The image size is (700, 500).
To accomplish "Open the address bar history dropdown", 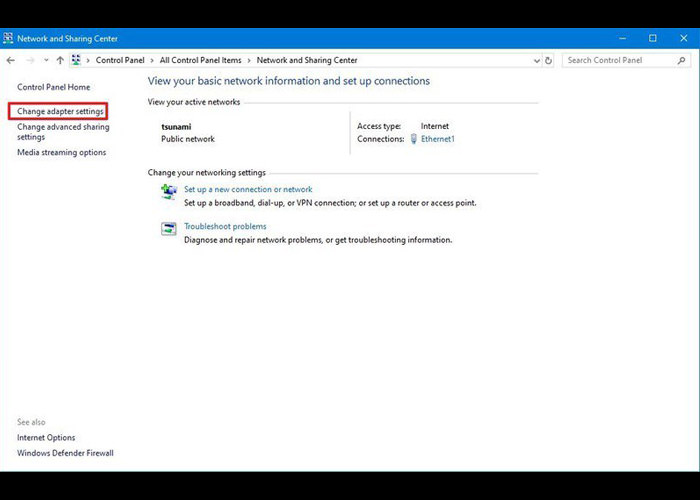I will (x=537, y=61).
